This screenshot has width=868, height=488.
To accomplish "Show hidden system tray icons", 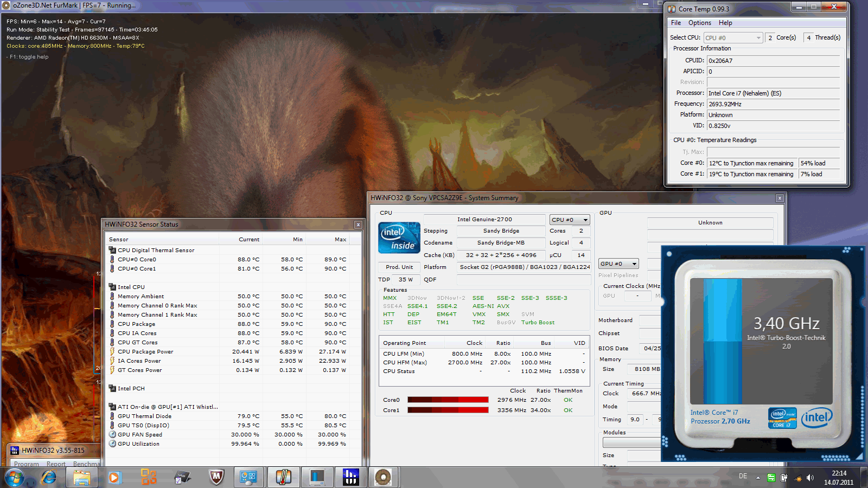I will click(758, 478).
